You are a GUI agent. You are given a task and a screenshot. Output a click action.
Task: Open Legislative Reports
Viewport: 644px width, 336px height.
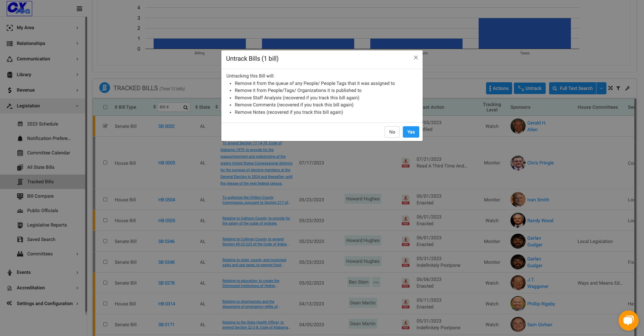(47, 225)
